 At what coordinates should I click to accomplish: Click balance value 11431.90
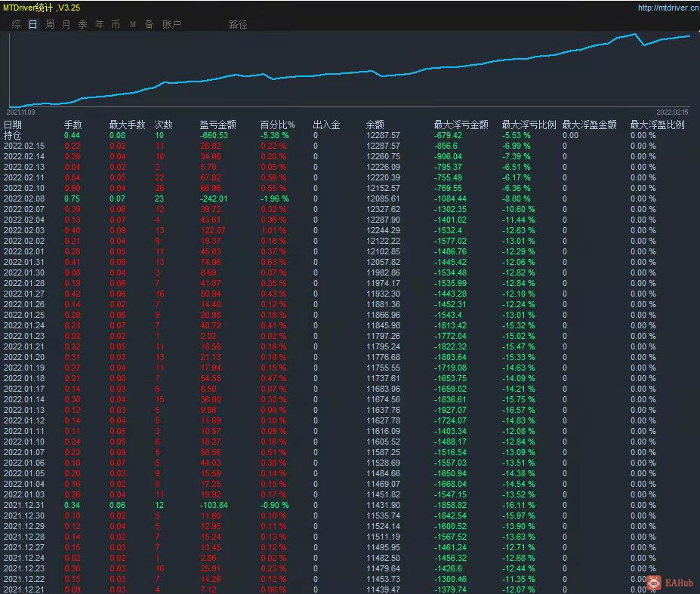pos(383,505)
